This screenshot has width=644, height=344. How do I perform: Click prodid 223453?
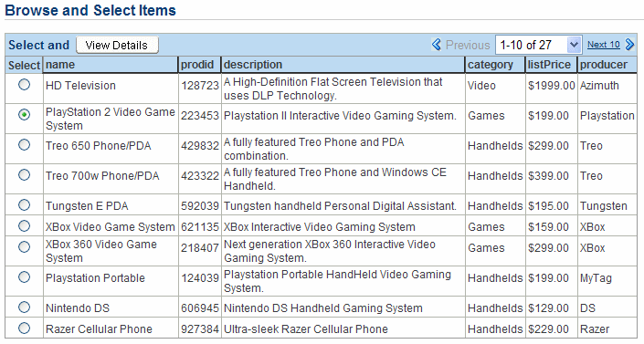click(x=200, y=116)
